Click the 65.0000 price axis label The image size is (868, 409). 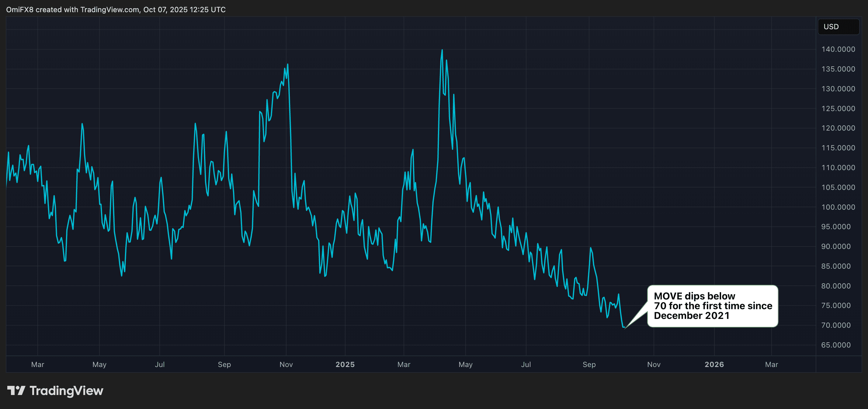coord(836,345)
